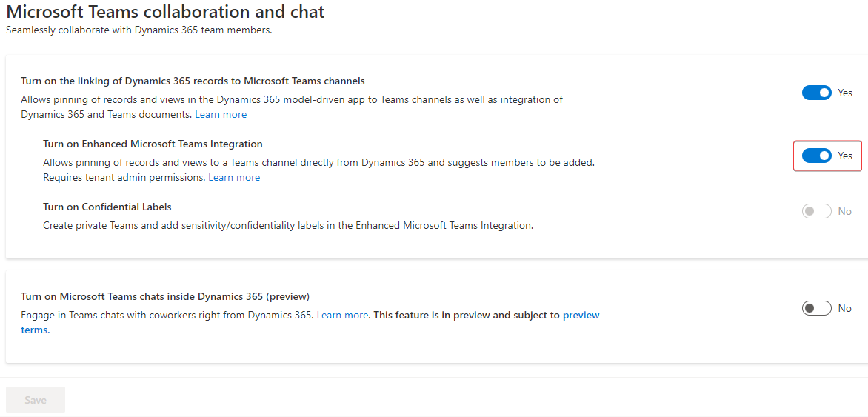Select the Turn on Confidential Labels title
This screenshot has height=417, width=868.
107,207
